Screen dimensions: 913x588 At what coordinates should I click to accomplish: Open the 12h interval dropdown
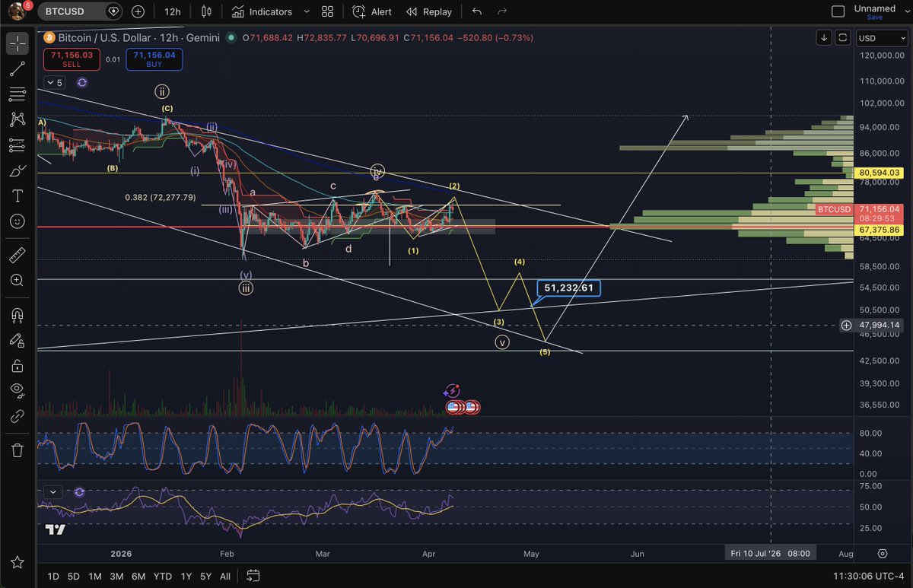click(x=173, y=11)
